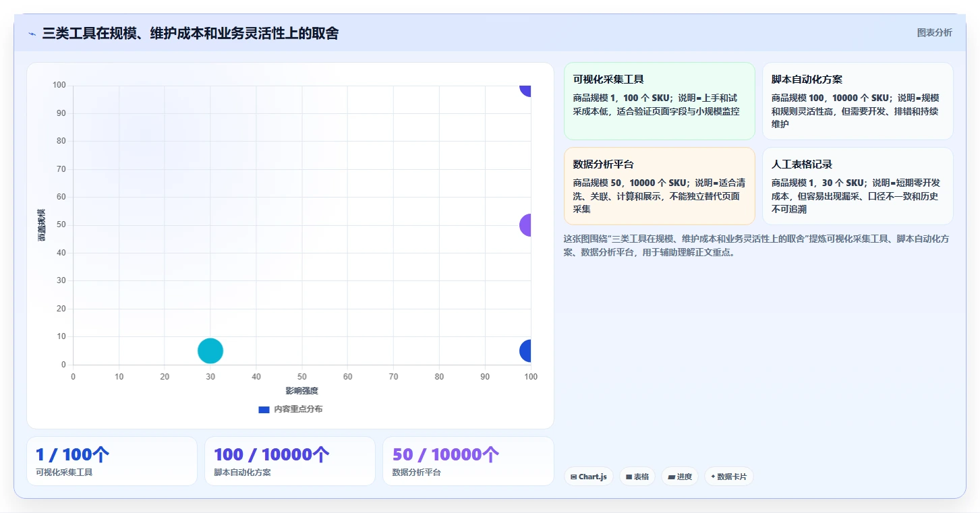Click the 图表分析 label in header
The height and width of the screenshot is (513, 980).
tap(934, 32)
